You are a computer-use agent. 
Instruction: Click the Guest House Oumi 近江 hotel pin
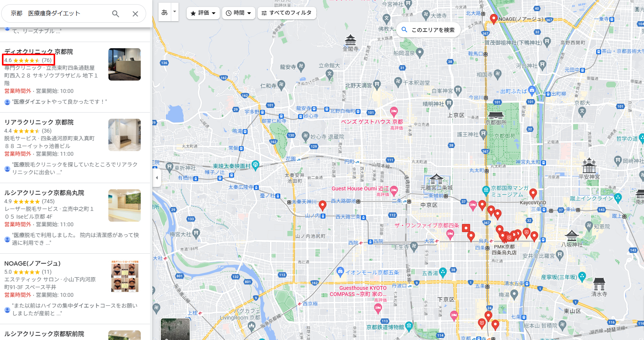coord(394,190)
